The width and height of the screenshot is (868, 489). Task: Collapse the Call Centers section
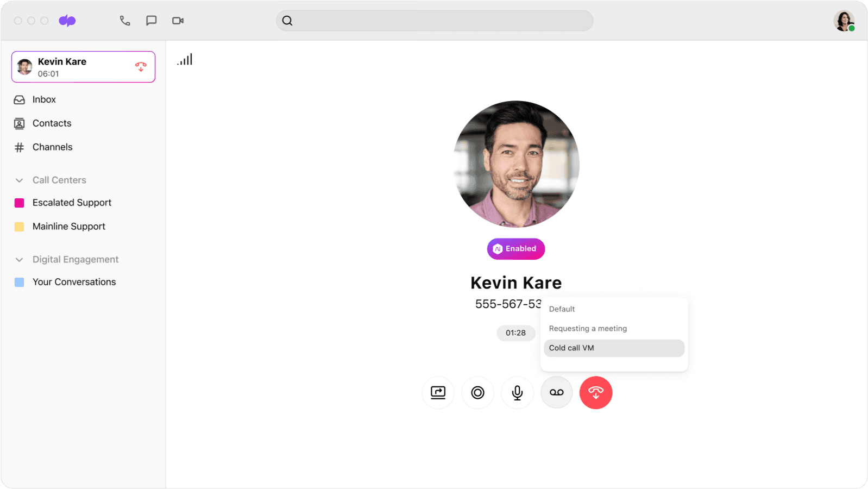20,180
